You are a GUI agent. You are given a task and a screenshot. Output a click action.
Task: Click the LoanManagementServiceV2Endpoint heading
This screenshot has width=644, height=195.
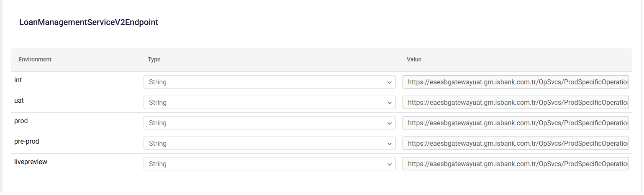[x=89, y=23]
